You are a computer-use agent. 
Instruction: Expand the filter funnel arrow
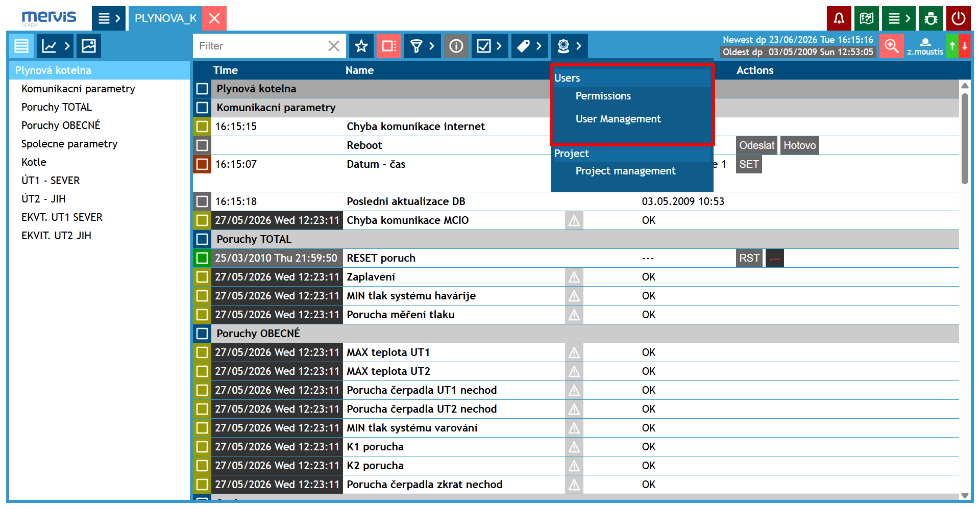[432, 46]
